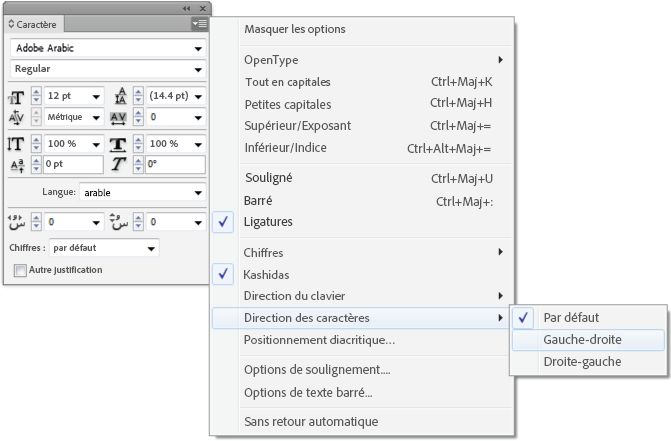
Task: Click the character rotation icon
Action: [x=119, y=164]
